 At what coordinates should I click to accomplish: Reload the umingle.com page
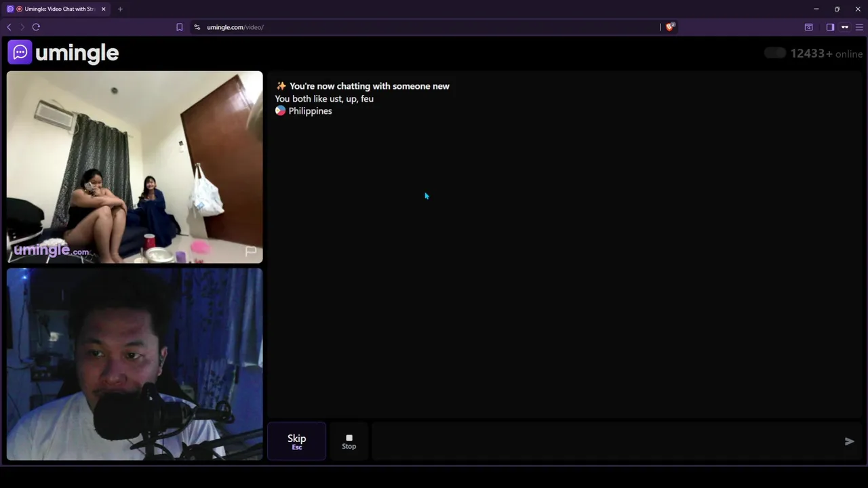[x=36, y=27]
